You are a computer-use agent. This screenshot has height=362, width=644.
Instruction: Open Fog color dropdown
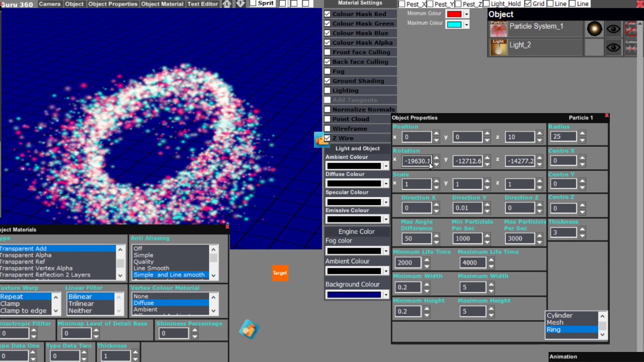(386, 251)
